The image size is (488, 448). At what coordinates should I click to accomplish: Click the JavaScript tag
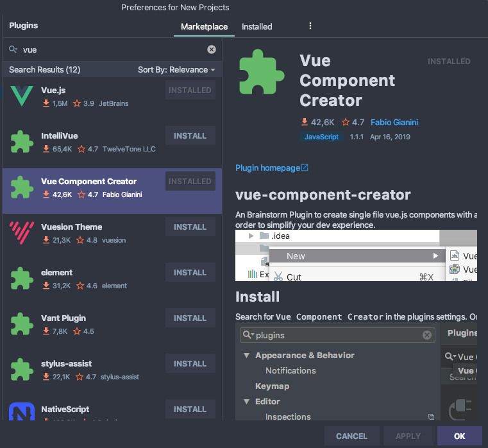tap(321, 137)
